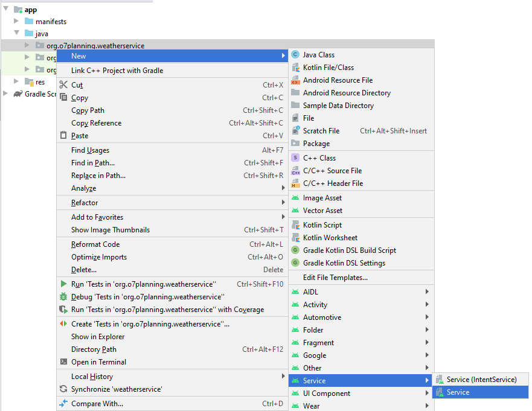This screenshot has width=532, height=411.
Task: Collapse the java folder arrow
Action: pos(17,33)
